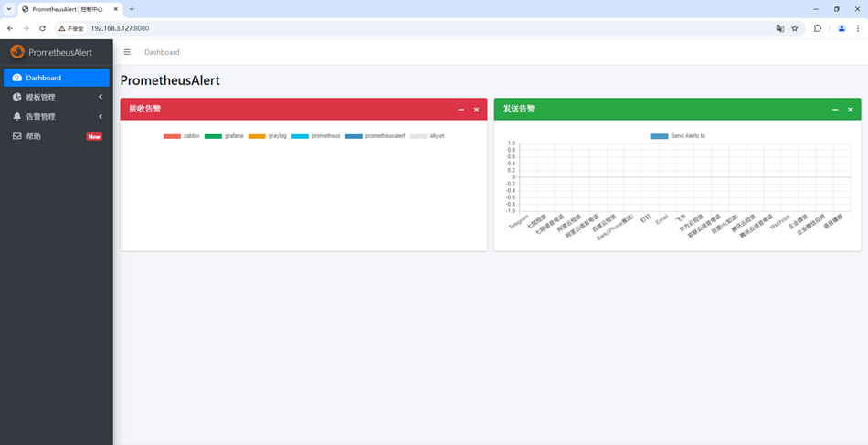This screenshot has width=868, height=445.
Task: Open Dashboard in the sidebar
Action: 57,78
